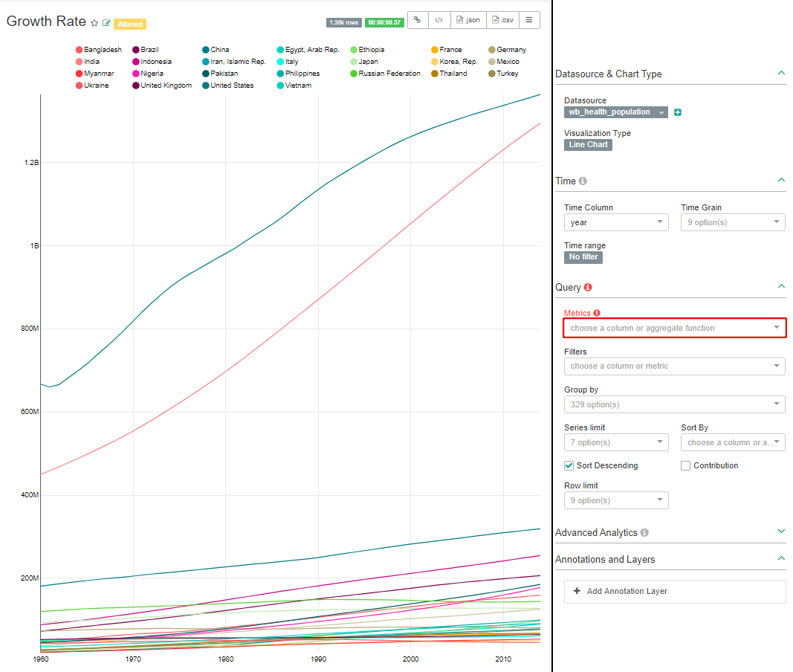Open the hamburger menu beside .csv
The height and width of the screenshot is (672, 793).
click(x=529, y=20)
